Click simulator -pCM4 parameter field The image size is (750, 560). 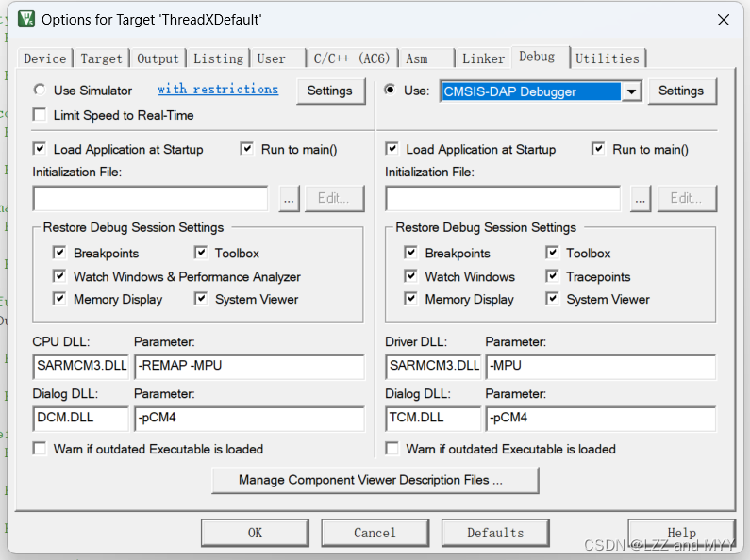[249, 418]
